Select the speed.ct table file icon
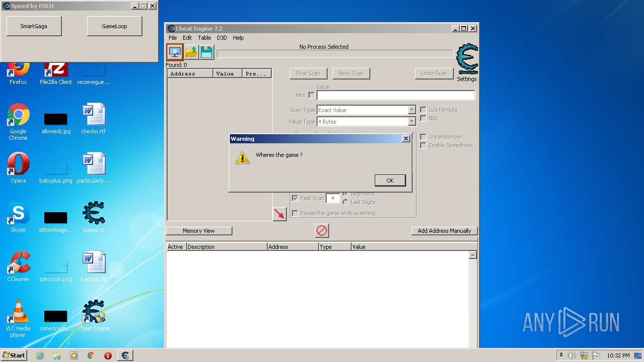The image size is (644, 362). (x=94, y=217)
